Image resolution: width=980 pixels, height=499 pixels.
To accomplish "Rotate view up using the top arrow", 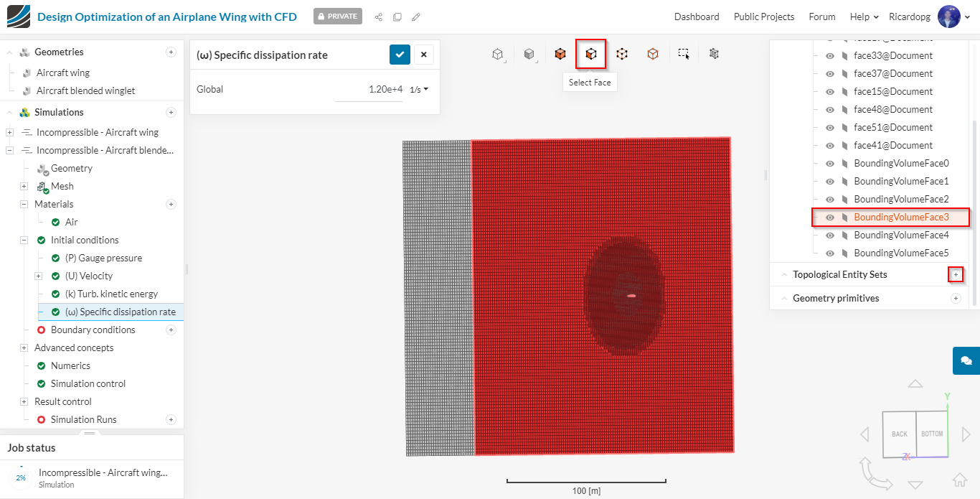I will pos(915,384).
